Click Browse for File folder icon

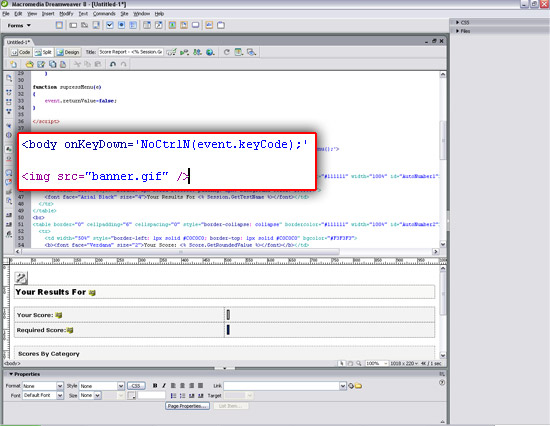pyautogui.click(x=358, y=386)
